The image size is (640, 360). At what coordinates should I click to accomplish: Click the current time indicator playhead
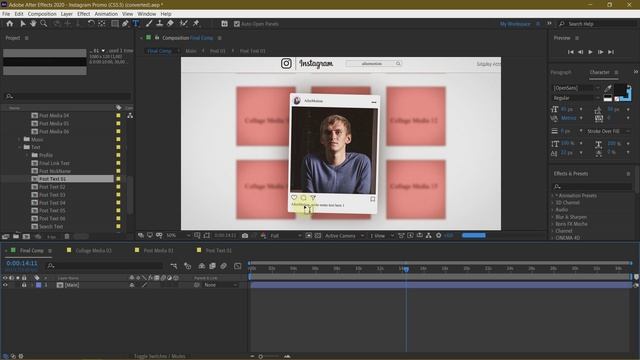coord(406,269)
